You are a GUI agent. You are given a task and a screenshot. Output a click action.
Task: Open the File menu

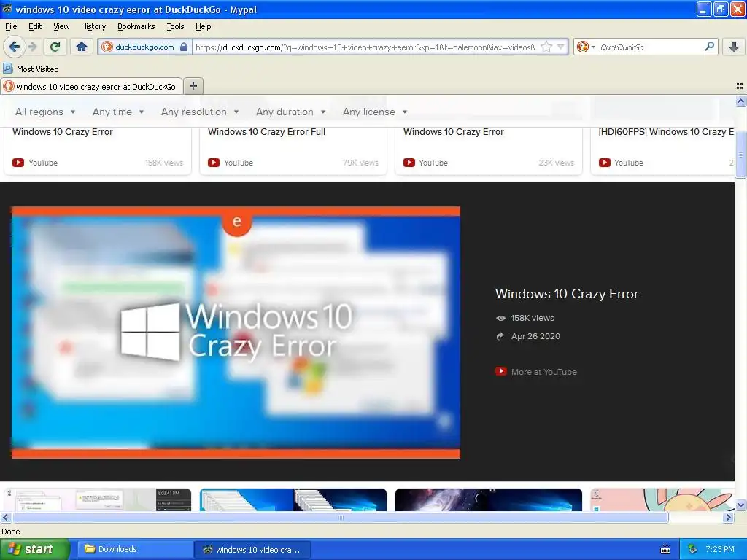point(11,26)
